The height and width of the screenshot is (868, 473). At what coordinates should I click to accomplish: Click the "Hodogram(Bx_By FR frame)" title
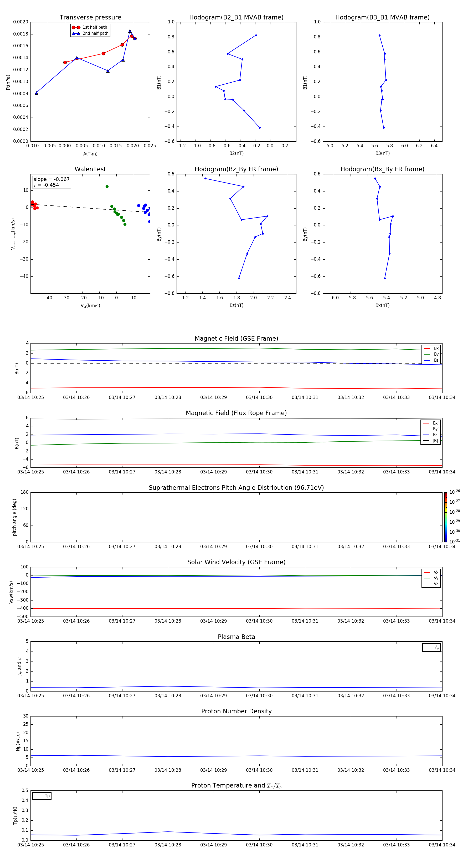(382, 169)
